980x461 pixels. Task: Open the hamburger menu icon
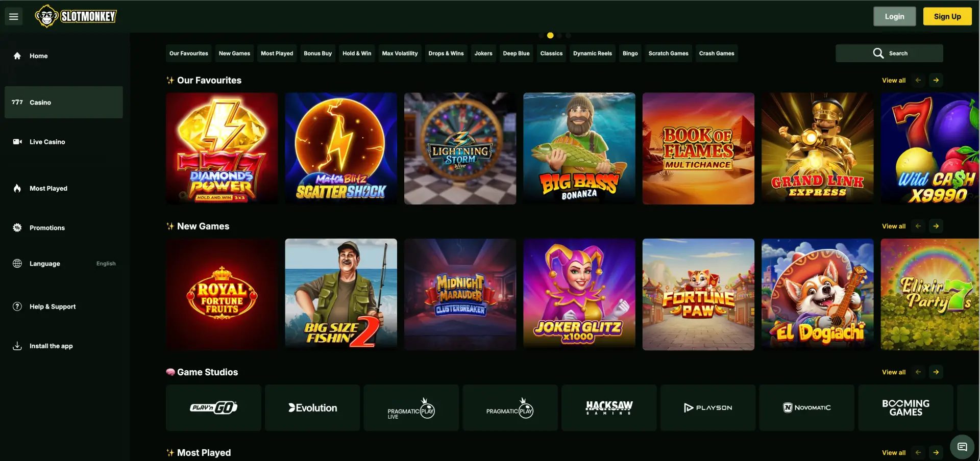(x=14, y=17)
